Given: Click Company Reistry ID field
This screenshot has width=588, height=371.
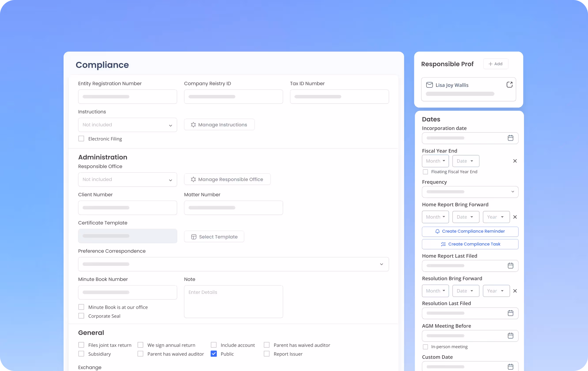Looking at the screenshot, I should tap(233, 97).
